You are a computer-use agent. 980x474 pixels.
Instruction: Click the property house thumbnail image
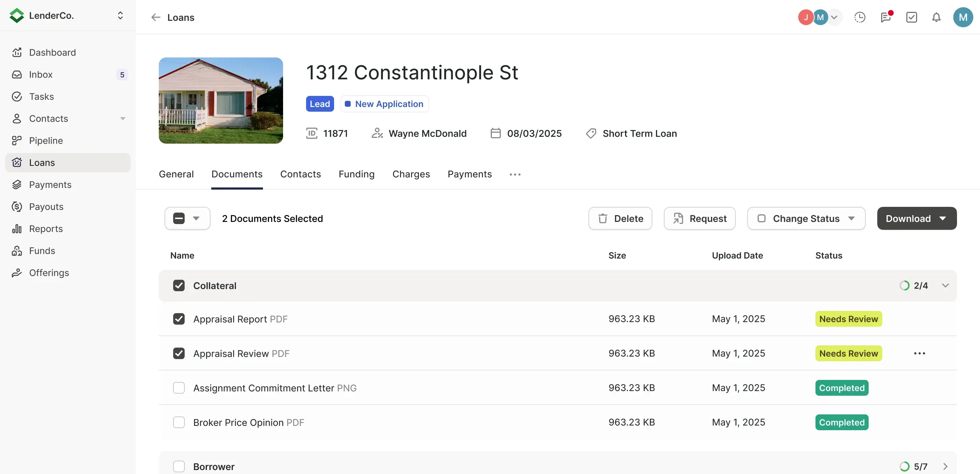coord(221,101)
